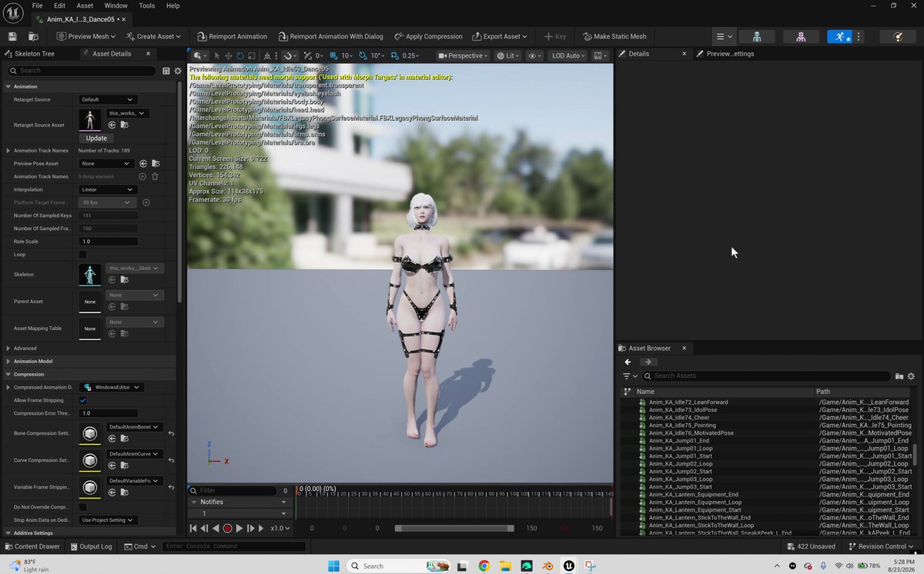This screenshot has height=574, width=924.
Task: Open the Window menu
Action: [115, 5]
